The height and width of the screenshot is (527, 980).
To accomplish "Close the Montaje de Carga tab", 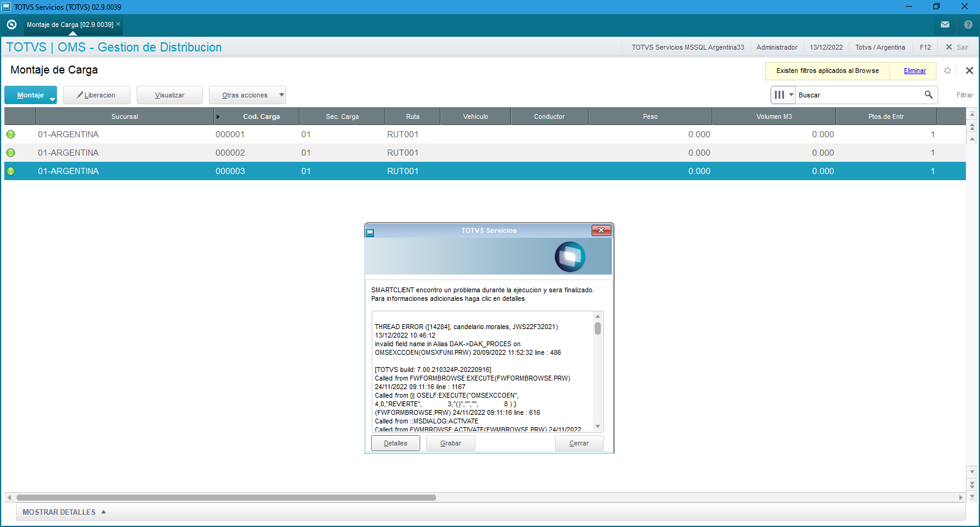I will pos(118,24).
